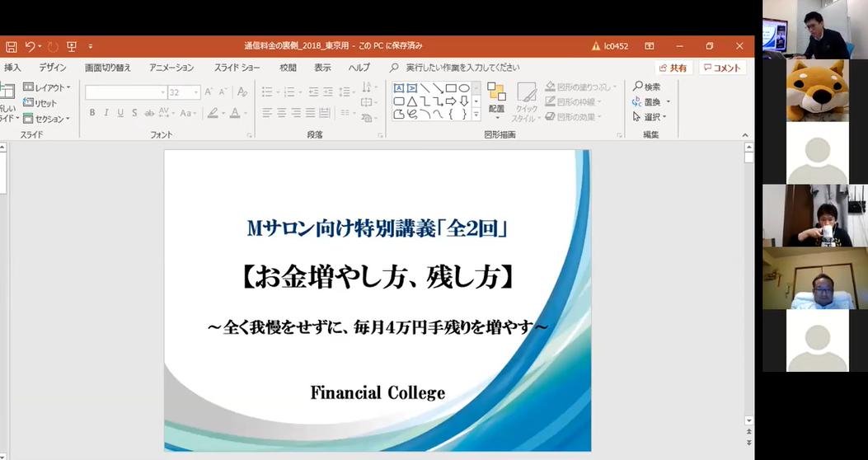This screenshot has width=868, height=460.
Task: Open align text vertical dropdown
Action: 368,102
